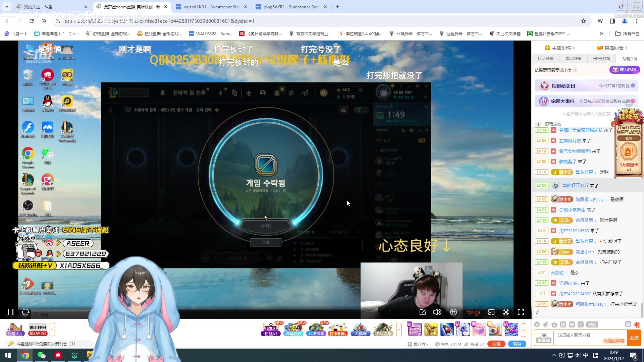Open Chrome side panel icon

pyautogui.click(x=612, y=21)
